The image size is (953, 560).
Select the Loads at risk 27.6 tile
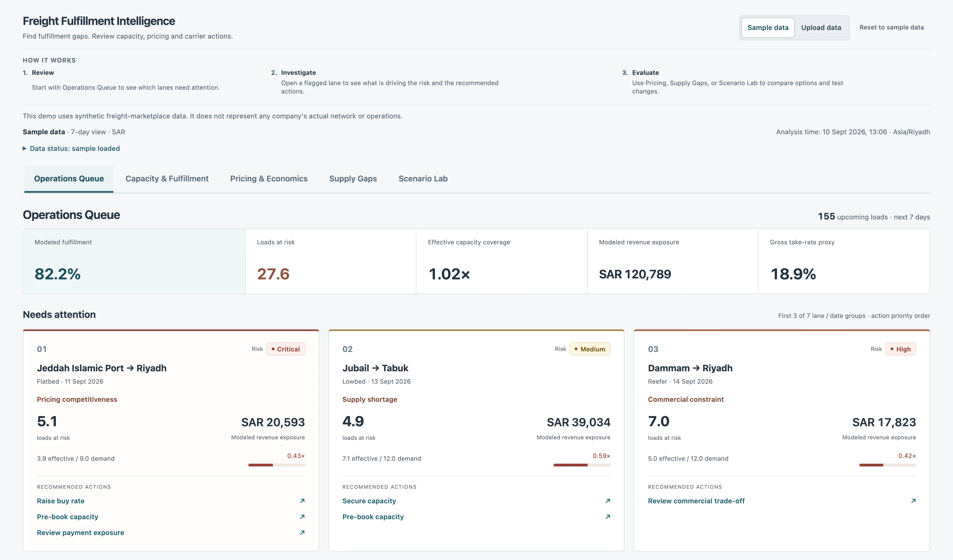point(331,261)
